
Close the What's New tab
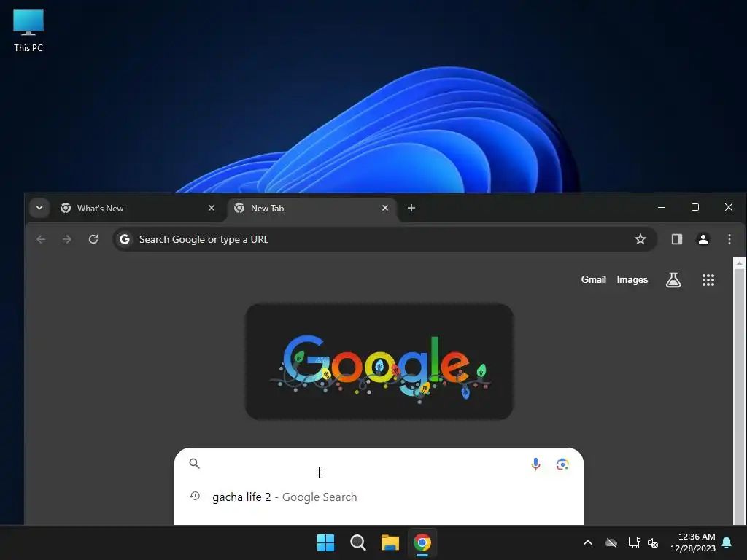(x=212, y=208)
